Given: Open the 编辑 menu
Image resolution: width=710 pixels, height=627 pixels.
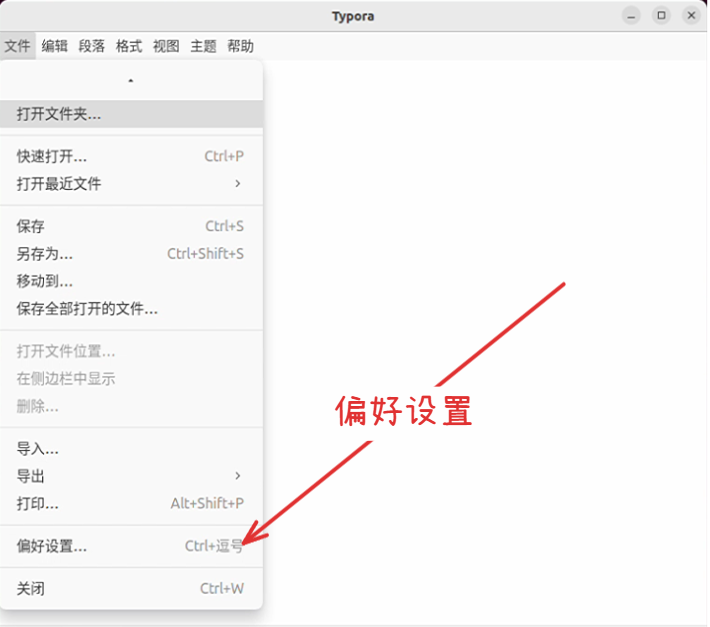Looking at the screenshot, I should click(54, 46).
